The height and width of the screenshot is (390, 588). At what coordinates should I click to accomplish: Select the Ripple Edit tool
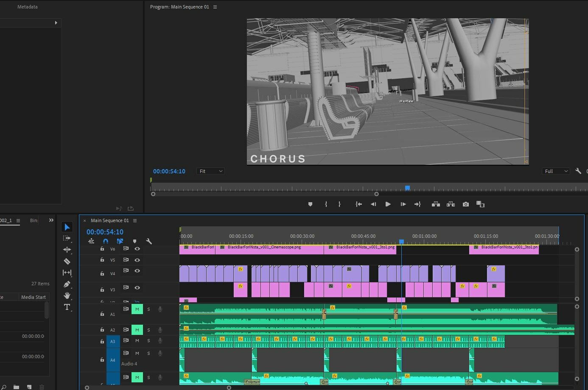(67, 250)
